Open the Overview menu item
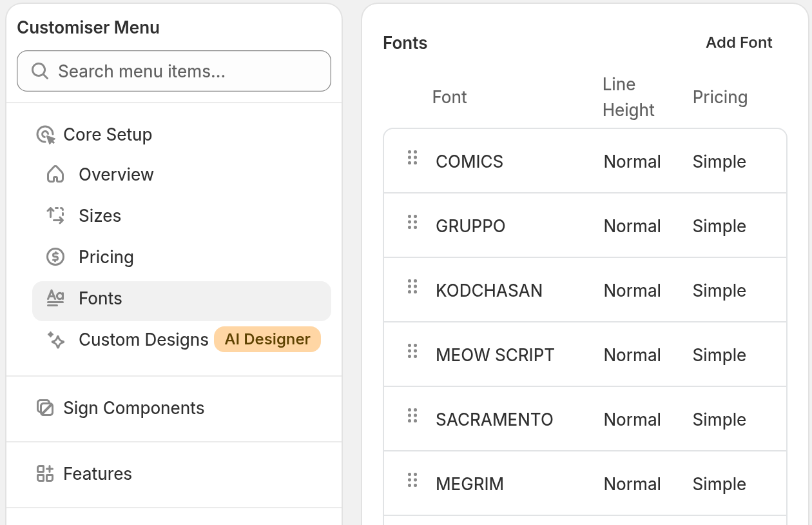 click(x=182, y=175)
